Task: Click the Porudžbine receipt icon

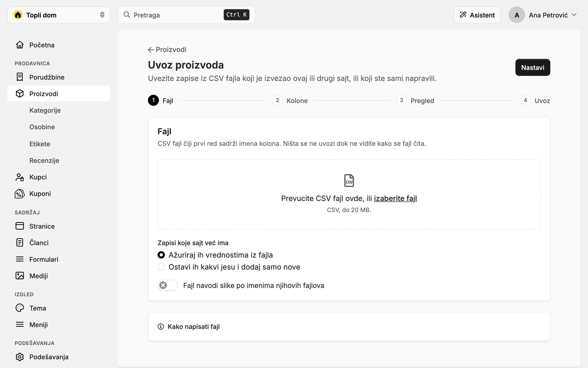Action: coord(20,77)
